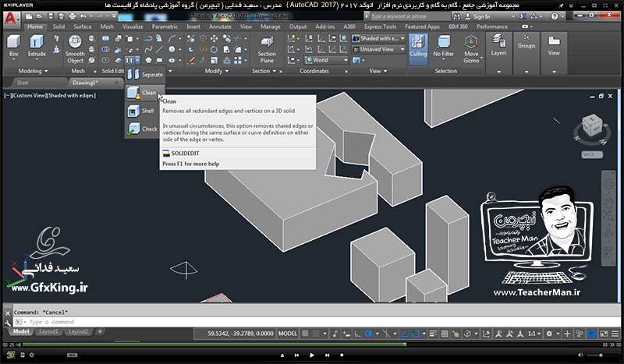Open the View panel button
The image size is (624, 364).
coord(554,53)
